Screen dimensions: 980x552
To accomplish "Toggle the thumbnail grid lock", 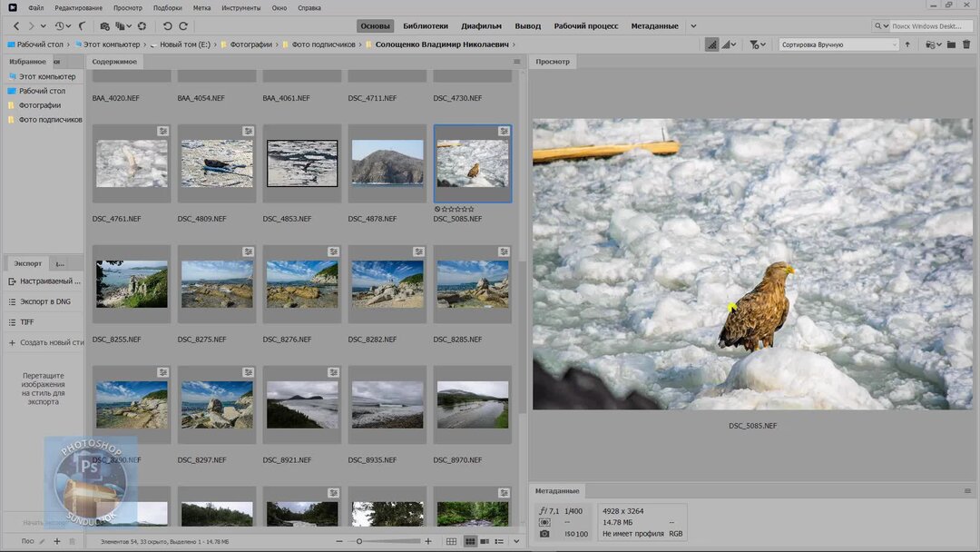I will point(451,541).
